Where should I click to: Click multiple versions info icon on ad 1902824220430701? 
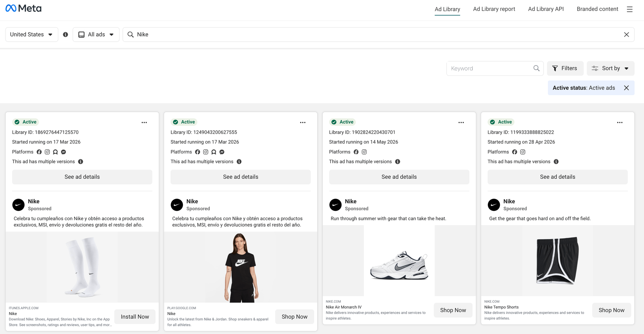pyautogui.click(x=398, y=162)
